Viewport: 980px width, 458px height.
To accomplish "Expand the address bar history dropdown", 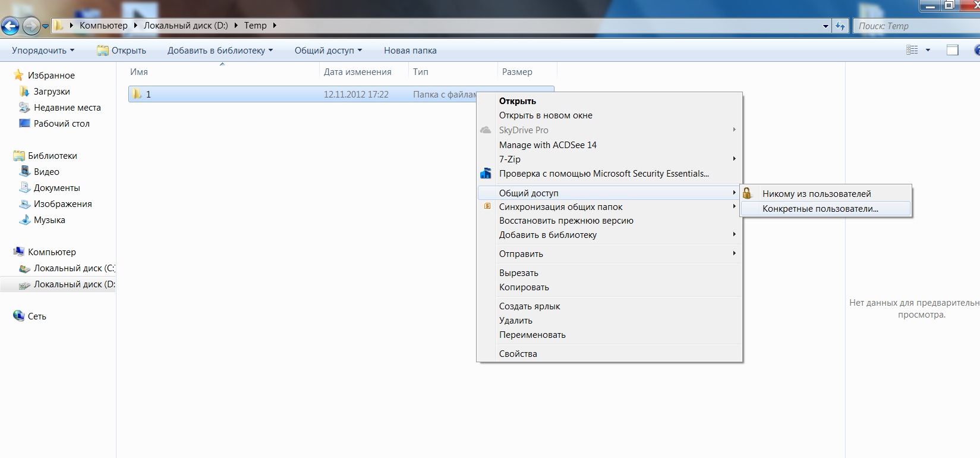I will (825, 26).
